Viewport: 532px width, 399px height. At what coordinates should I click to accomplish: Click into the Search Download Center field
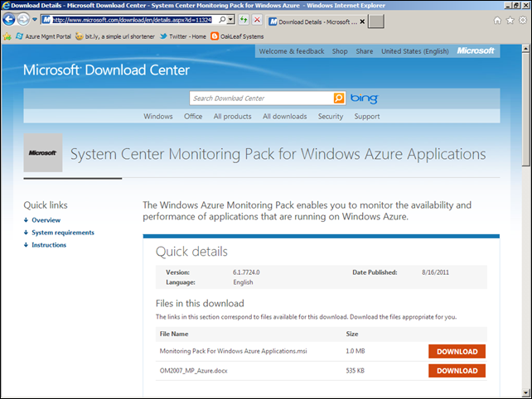260,99
